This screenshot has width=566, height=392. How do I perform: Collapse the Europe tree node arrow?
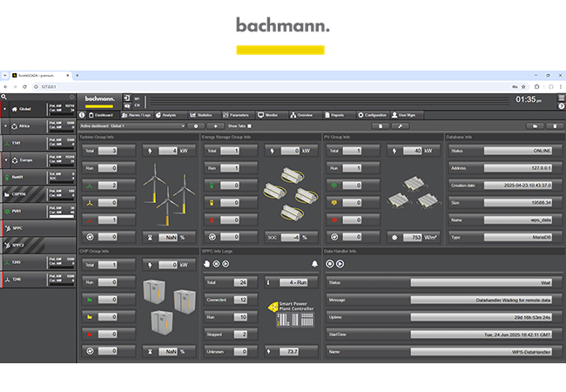tap(6, 160)
